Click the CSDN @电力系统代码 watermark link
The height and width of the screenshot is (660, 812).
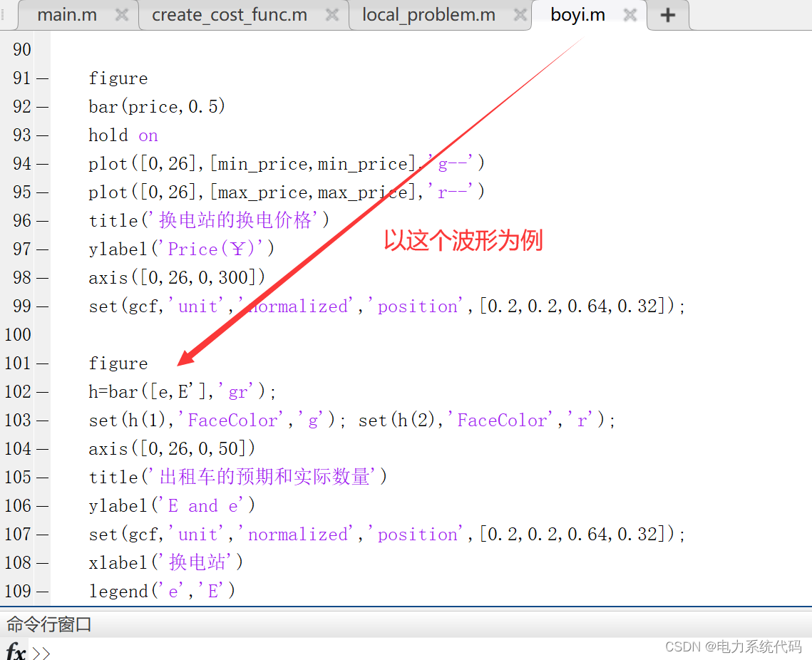coord(733,646)
